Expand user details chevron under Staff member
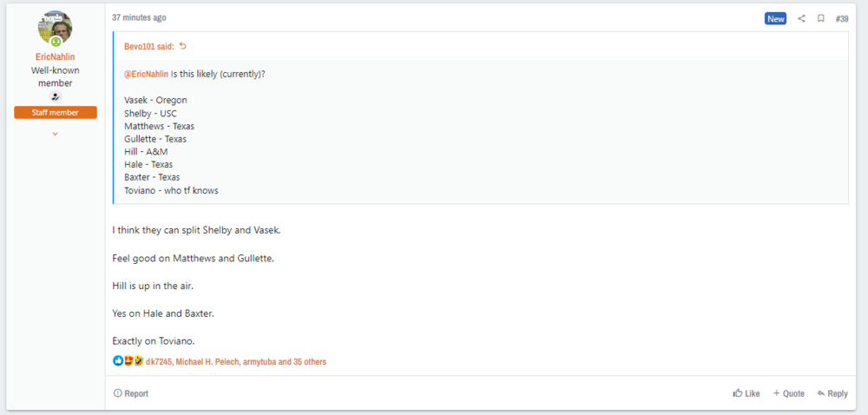The height and width of the screenshot is (415, 868). click(x=56, y=134)
